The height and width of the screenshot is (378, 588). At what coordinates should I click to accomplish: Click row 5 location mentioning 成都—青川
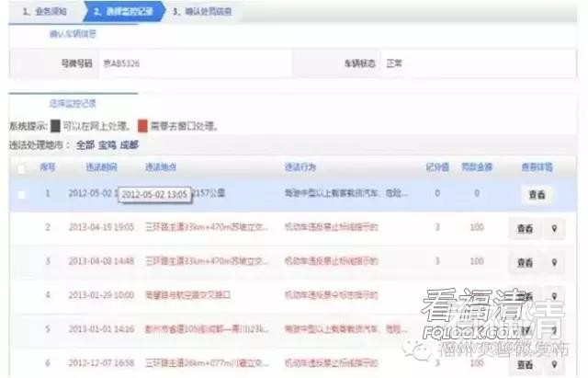point(207,329)
